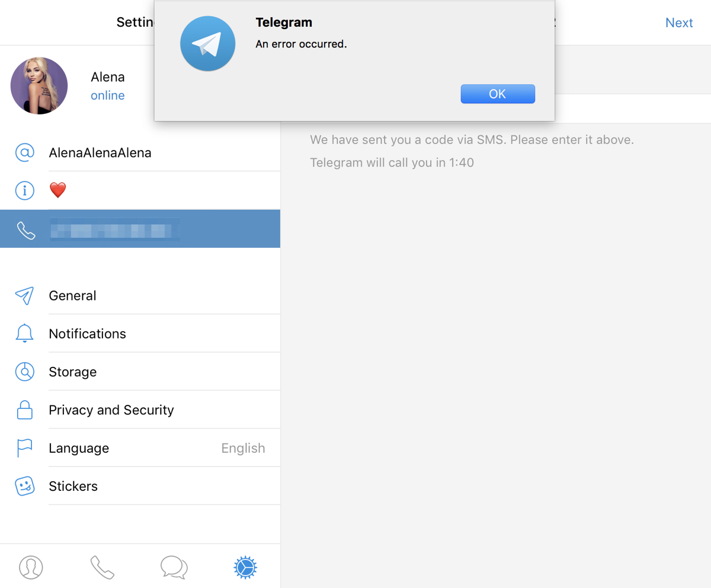The width and height of the screenshot is (711, 588).
Task: Focus the code input field right of the dialog
Action: coord(633,108)
